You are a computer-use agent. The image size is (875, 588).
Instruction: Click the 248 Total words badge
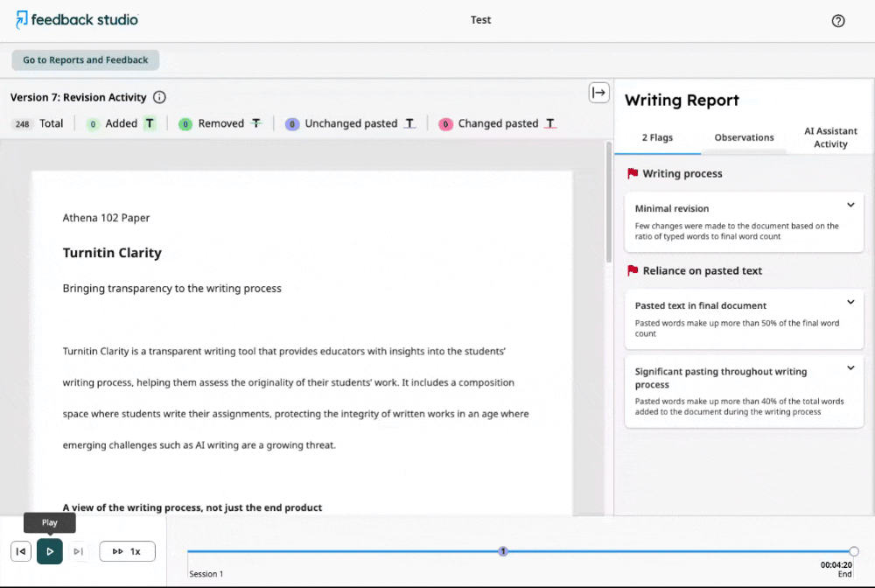point(23,124)
